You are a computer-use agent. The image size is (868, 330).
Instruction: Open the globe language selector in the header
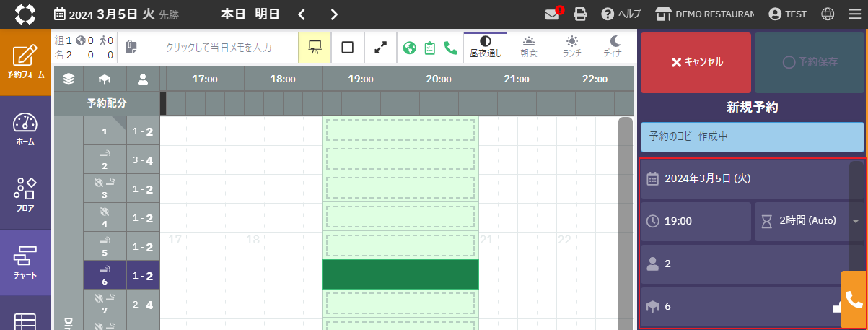click(828, 14)
